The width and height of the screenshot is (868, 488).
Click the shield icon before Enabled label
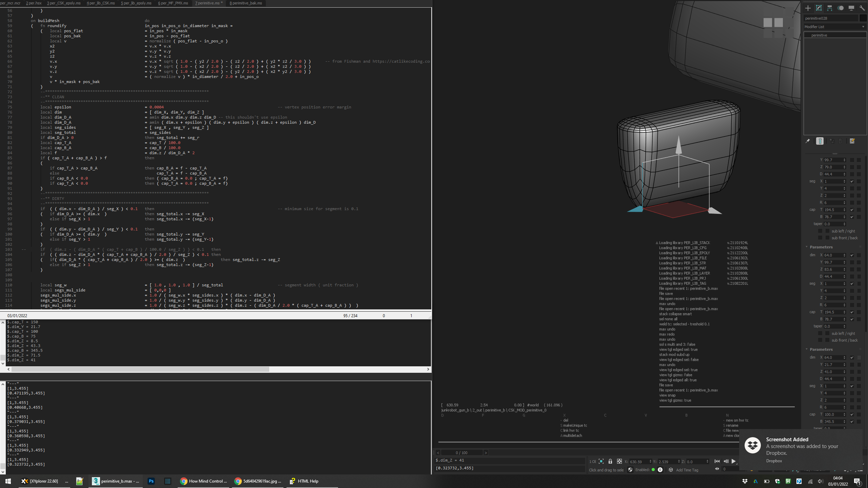pyautogui.click(x=630, y=470)
